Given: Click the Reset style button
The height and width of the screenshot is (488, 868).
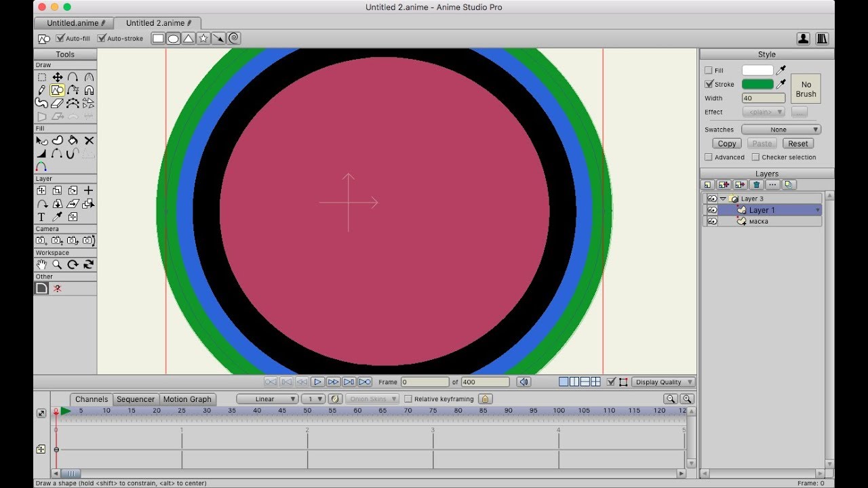Looking at the screenshot, I should tap(798, 144).
